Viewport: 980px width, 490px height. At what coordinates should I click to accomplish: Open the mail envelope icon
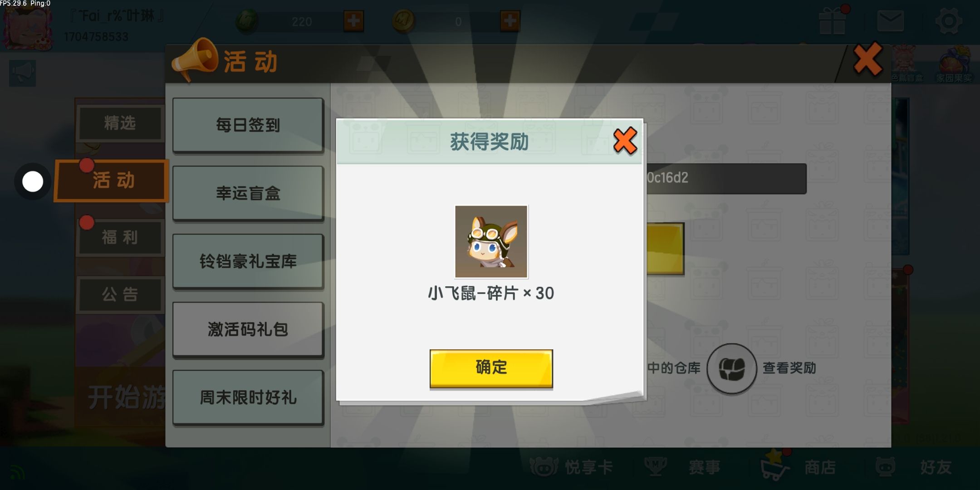890,21
